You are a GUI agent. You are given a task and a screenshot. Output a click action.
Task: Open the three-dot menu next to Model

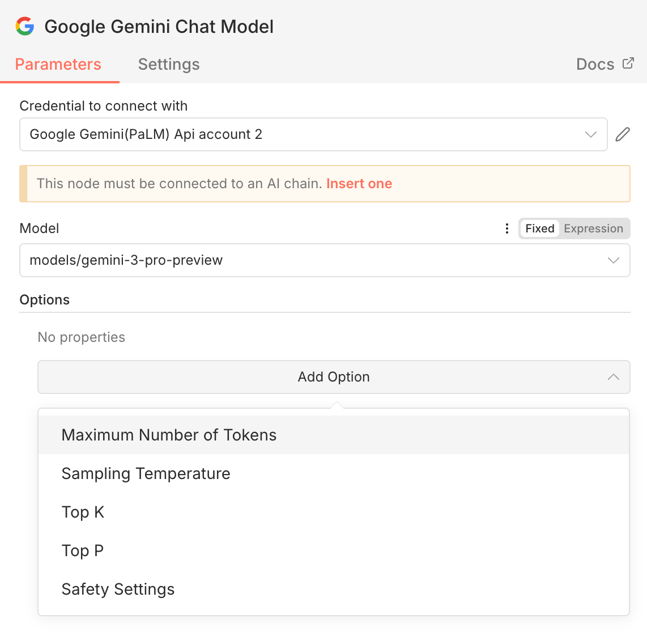[x=506, y=228]
